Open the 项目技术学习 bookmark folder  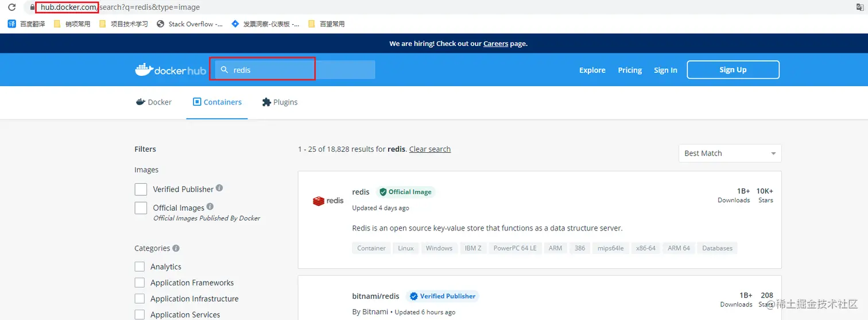(x=123, y=24)
